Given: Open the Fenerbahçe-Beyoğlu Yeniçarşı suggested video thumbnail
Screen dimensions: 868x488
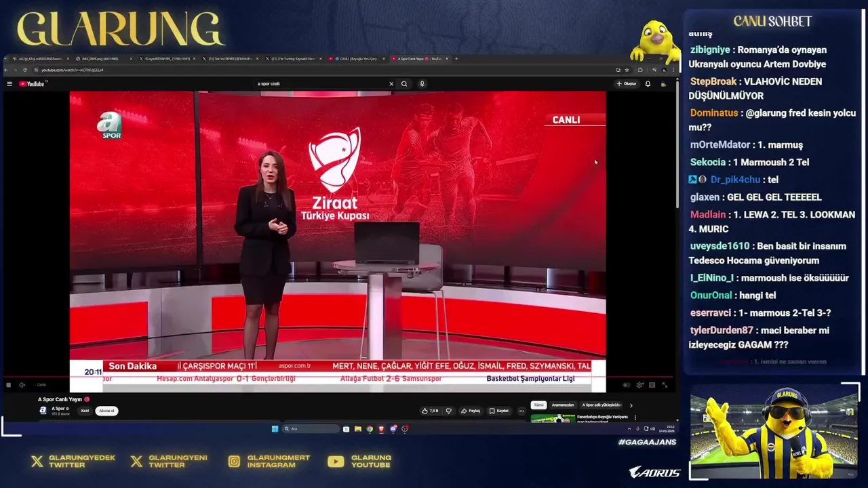Looking at the screenshot, I should click(553, 419).
